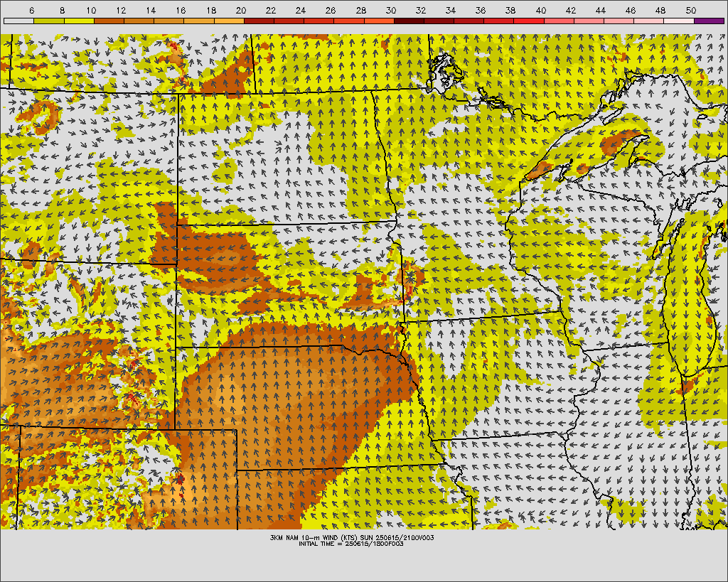Click the "20" scale label
The image size is (728, 582).
point(241,10)
